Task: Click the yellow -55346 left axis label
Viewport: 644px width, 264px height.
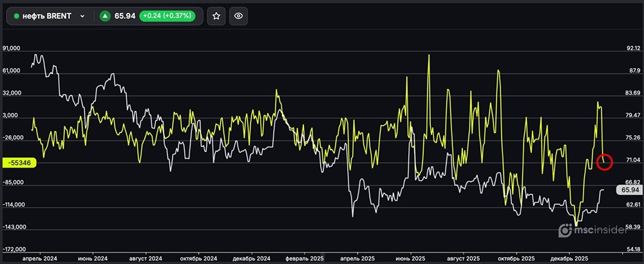Action: (x=18, y=164)
